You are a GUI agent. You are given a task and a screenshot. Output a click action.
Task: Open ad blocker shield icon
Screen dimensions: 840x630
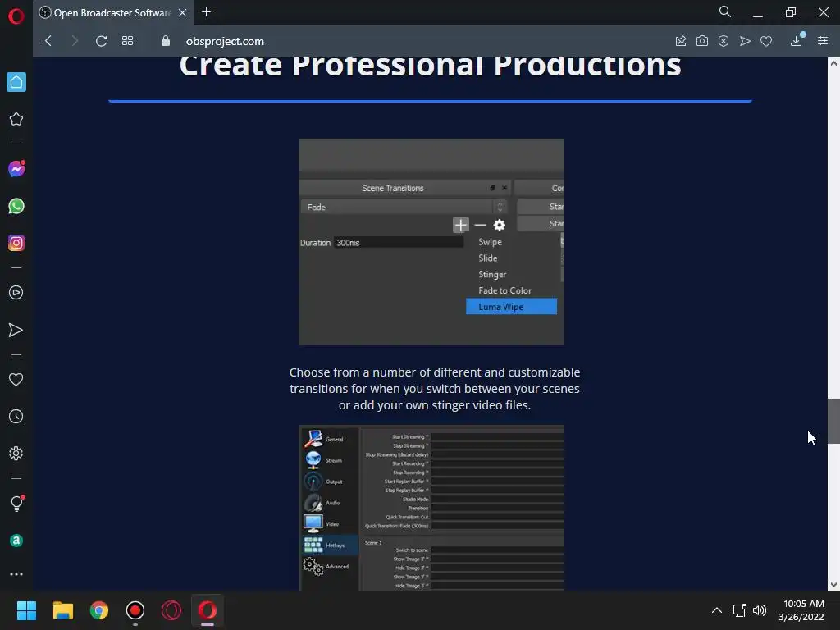(x=724, y=41)
